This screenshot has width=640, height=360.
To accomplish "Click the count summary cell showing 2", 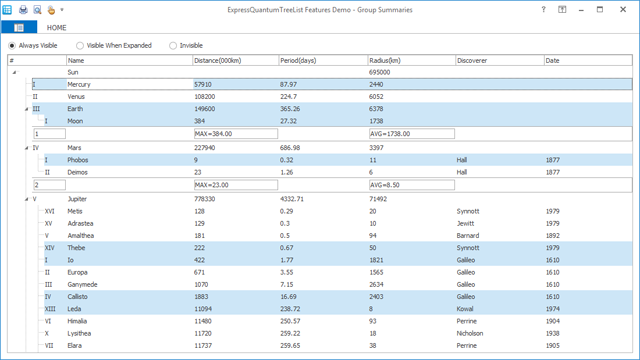I will point(49,185).
